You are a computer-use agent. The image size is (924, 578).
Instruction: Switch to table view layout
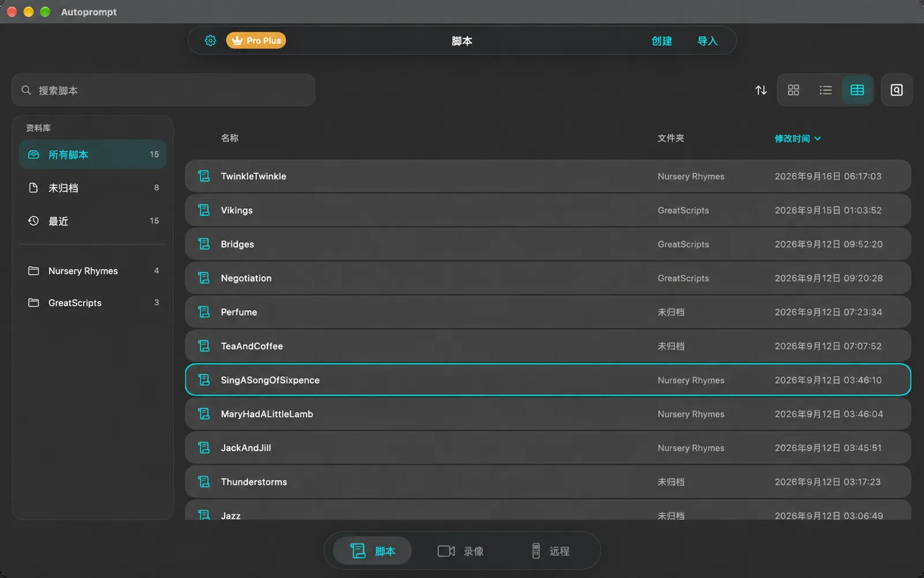[x=857, y=90]
